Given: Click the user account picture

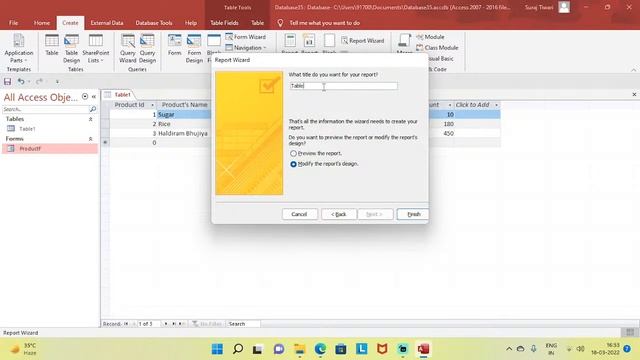Looking at the screenshot, I should click(x=564, y=7).
